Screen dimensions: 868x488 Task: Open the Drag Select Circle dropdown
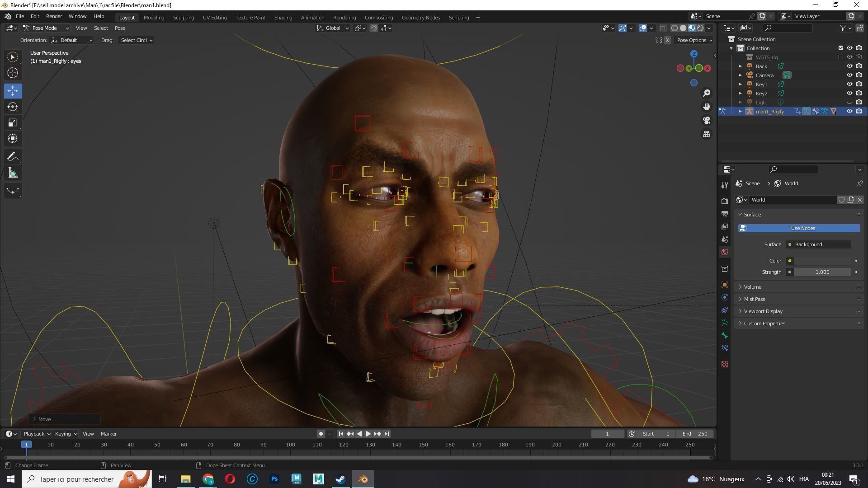pyautogui.click(x=136, y=40)
